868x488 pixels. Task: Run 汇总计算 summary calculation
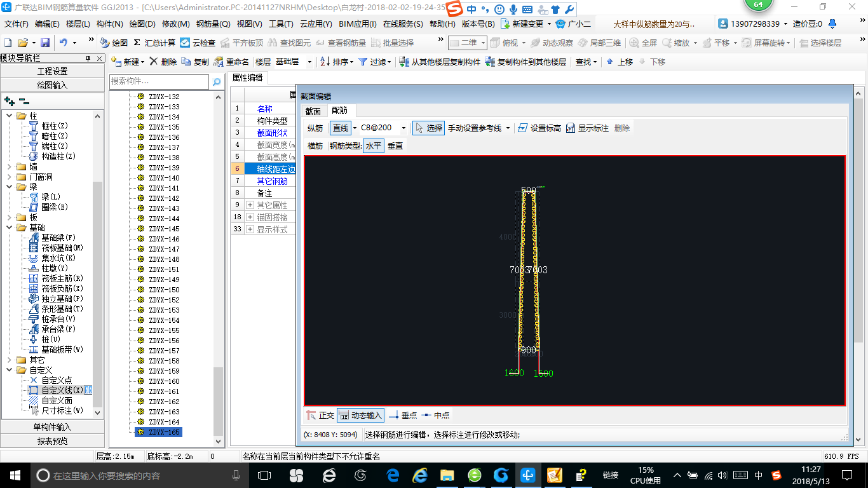pyautogui.click(x=154, y=43)
